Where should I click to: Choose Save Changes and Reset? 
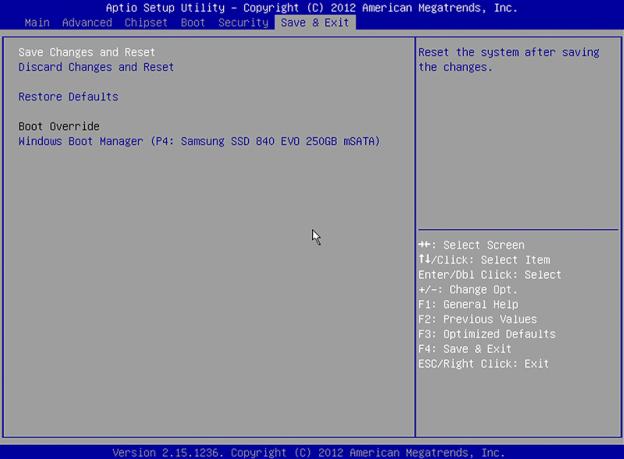(x=87, y=52)
